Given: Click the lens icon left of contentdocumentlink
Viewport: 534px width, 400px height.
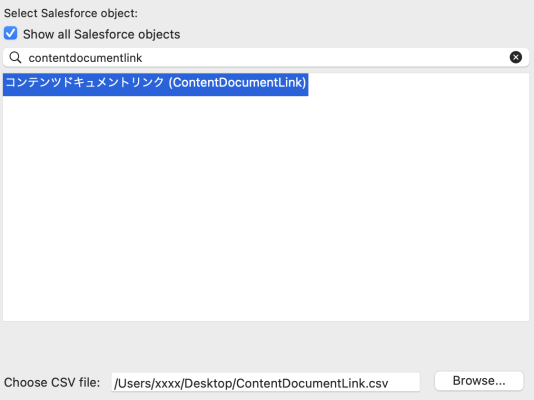Looking at the screenshot, I should tap(15, 58).
